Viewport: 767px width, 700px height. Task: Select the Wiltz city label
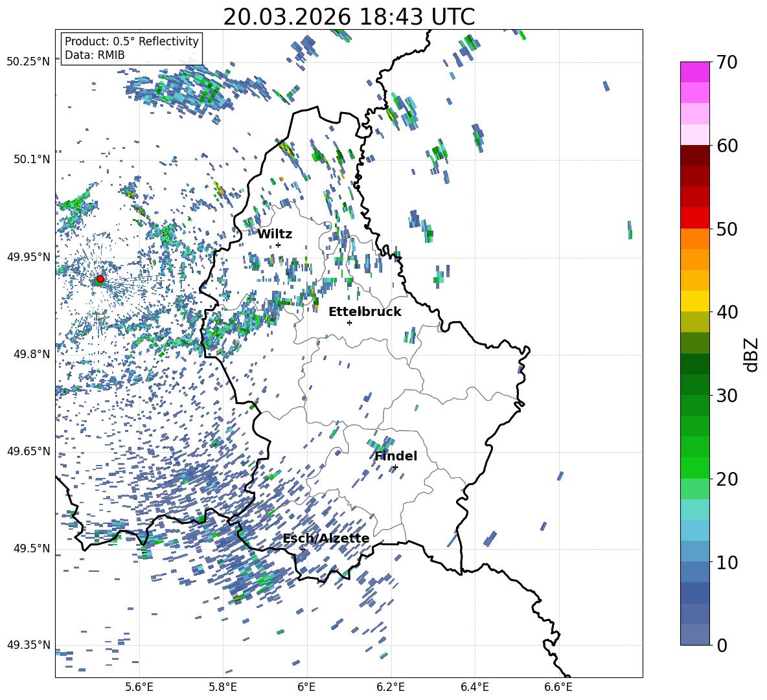pos(275,234)
